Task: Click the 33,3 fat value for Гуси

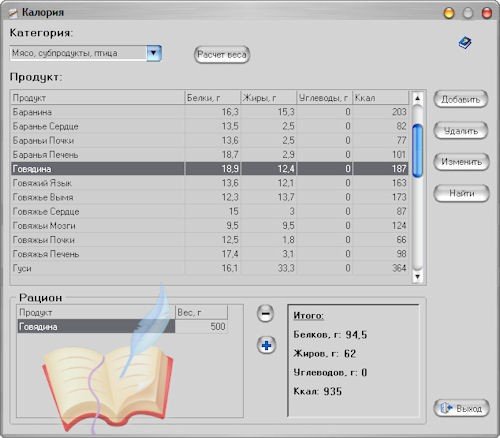Action: click(x=286, y=268)
